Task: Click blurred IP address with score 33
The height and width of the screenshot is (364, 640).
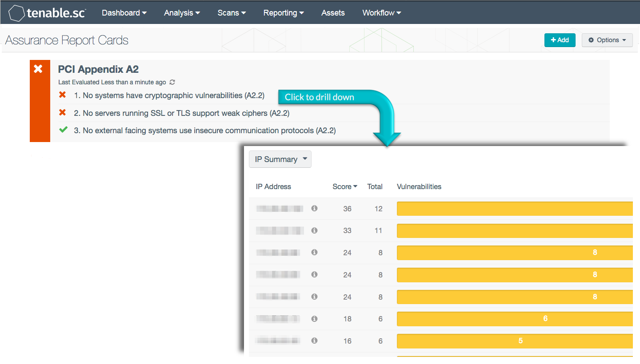Action: (280, 230)
